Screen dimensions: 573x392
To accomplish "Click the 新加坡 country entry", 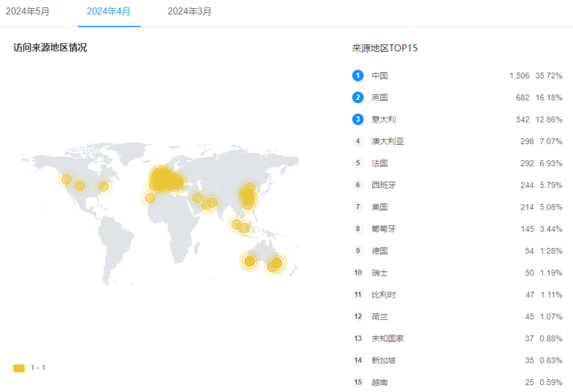I will 384,360.
